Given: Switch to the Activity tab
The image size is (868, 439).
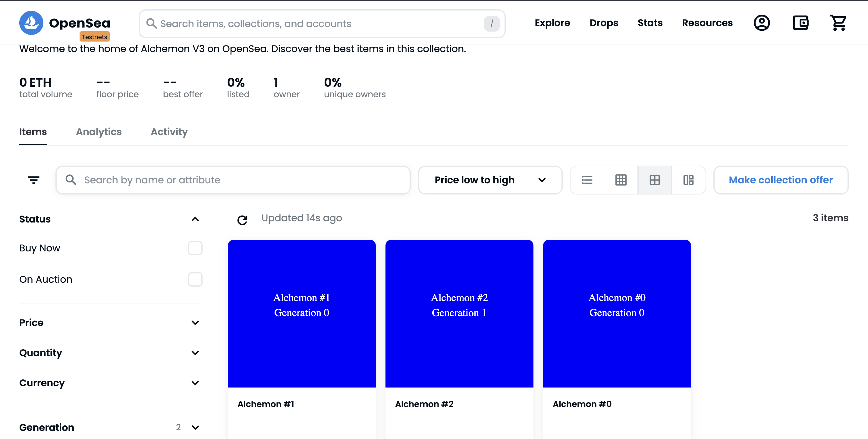Looking at the screenshot, I should point(169,132).
